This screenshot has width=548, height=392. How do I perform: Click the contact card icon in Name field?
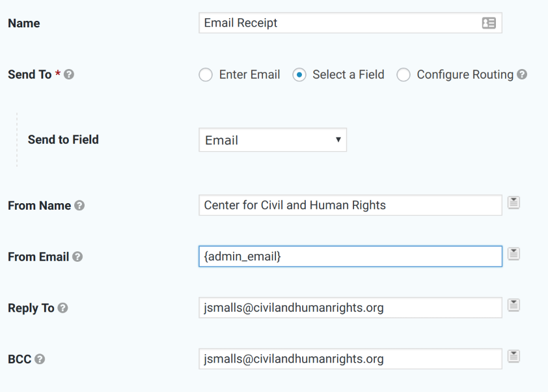[489, 23]
